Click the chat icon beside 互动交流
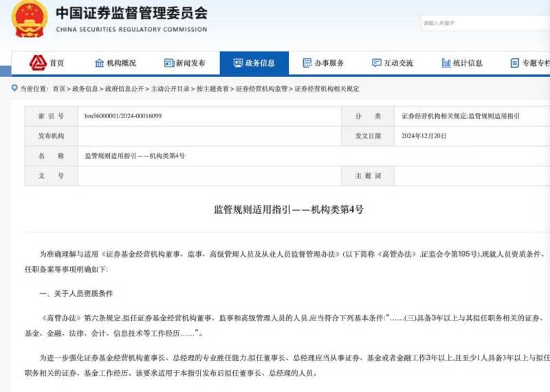The width and height of the screenshot is (550, 392). [x=376, y=63]
